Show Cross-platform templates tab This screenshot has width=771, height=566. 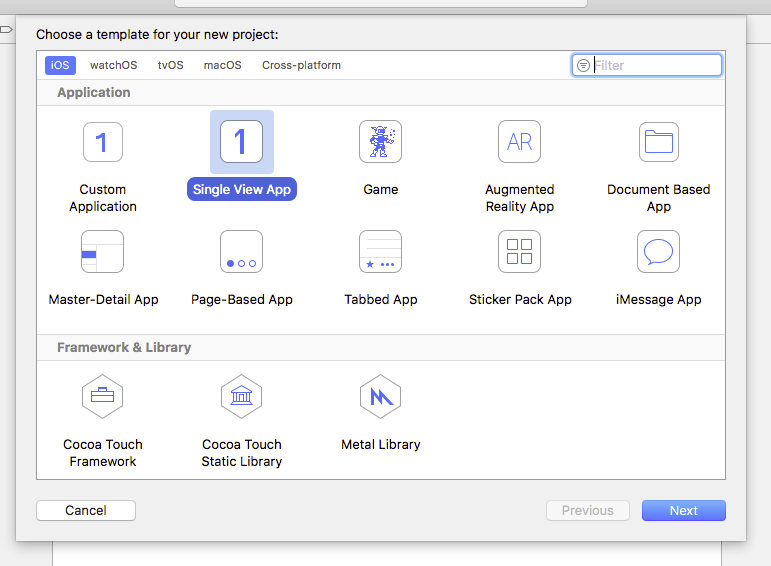tap(301, 65)
